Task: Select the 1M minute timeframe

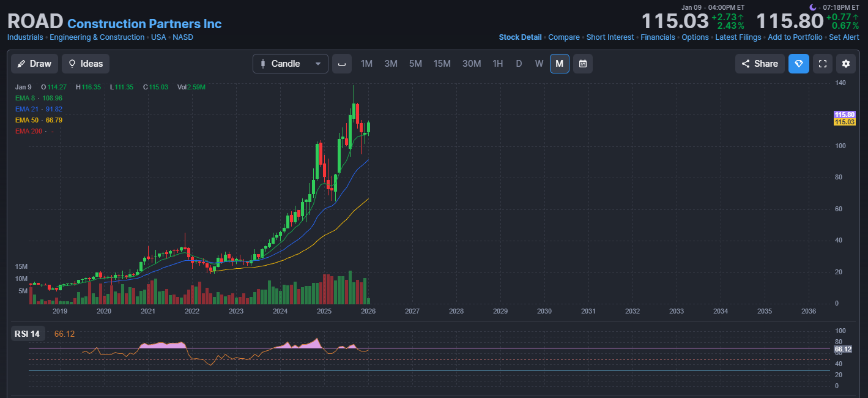Action: (366, 64)
